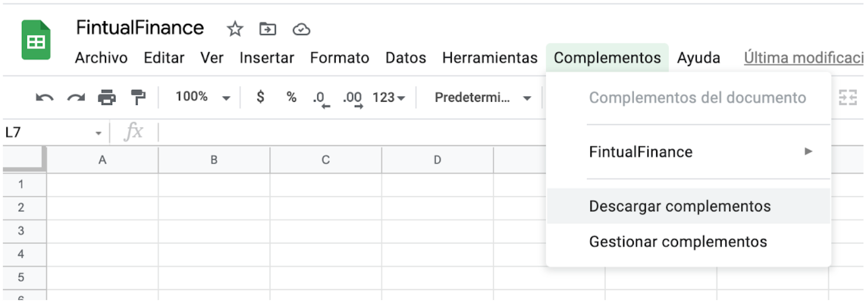Choose Descargar complementos menu entry
The height and width of the screenshot is (303, 868).
click(680, 206)
